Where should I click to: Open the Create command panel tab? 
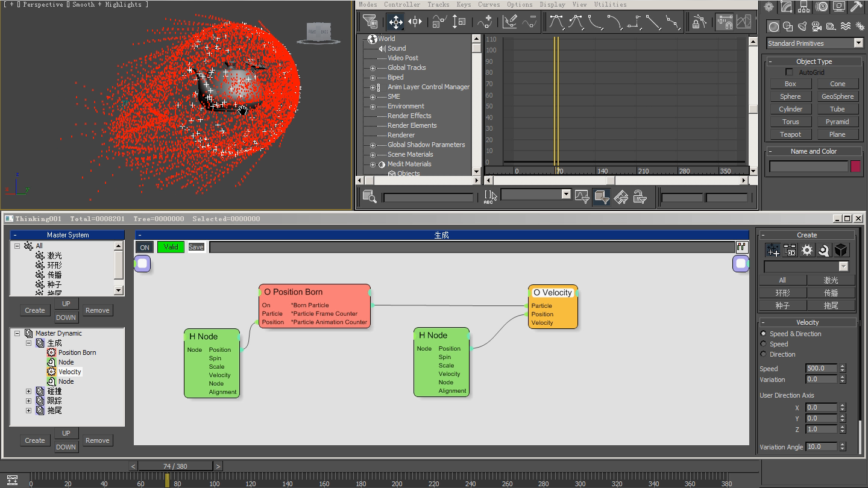pyautogui.click(x=769, y=7)
